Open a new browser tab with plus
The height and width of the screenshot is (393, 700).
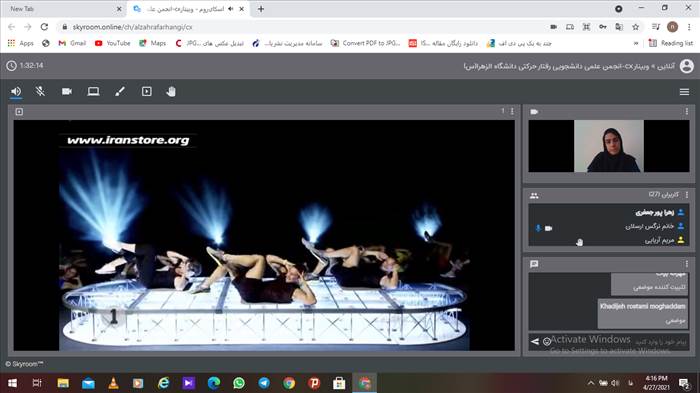click(261, 9)
